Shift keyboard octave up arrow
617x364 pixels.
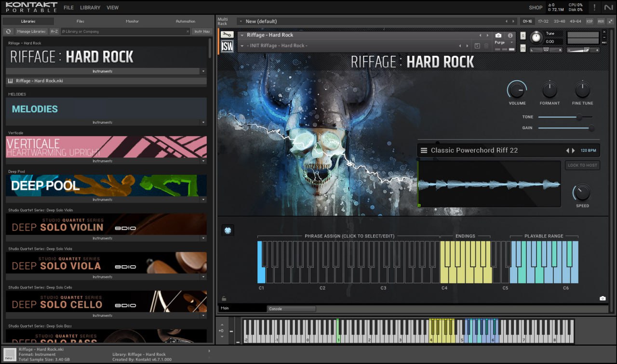tap(221, 325)
